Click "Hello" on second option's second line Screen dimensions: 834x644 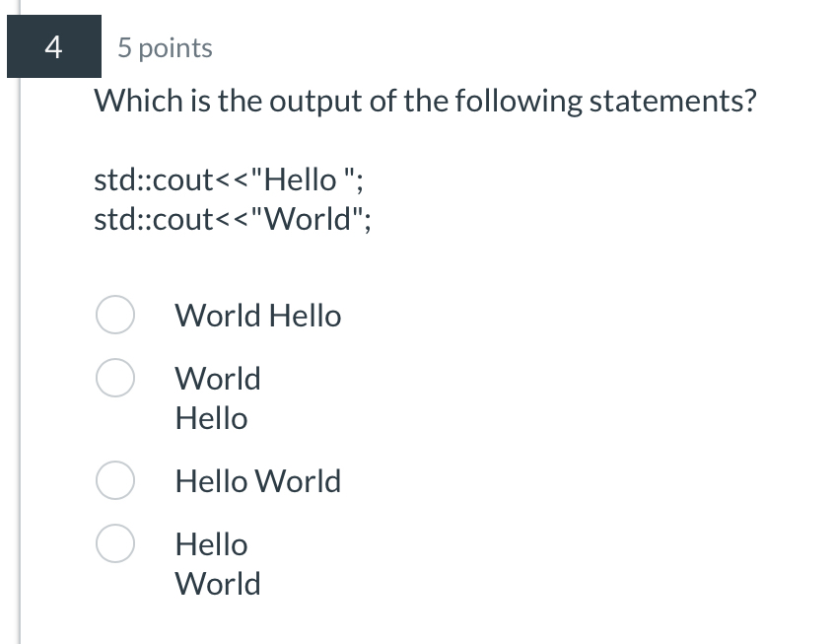tap(211, 418)
